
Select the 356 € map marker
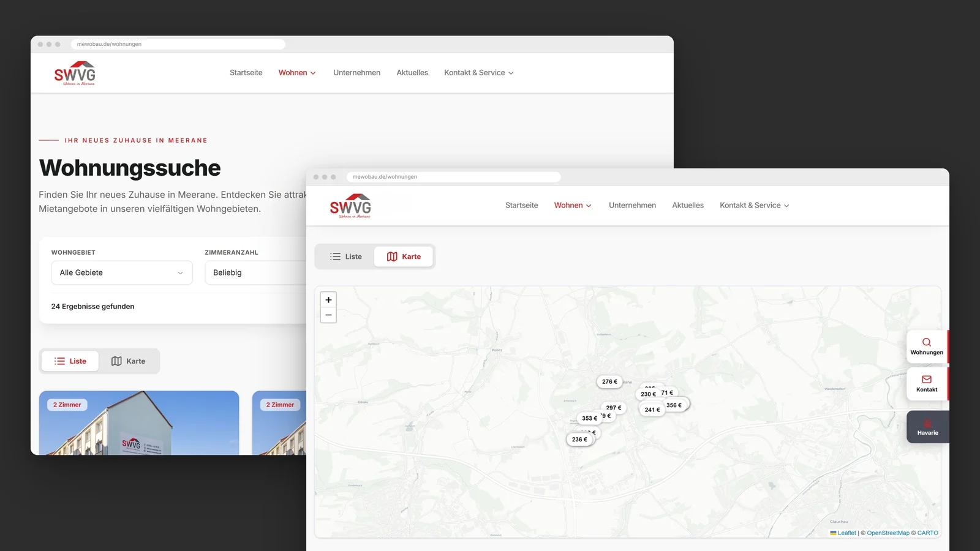pyautogui.click(x=674, y=405)
